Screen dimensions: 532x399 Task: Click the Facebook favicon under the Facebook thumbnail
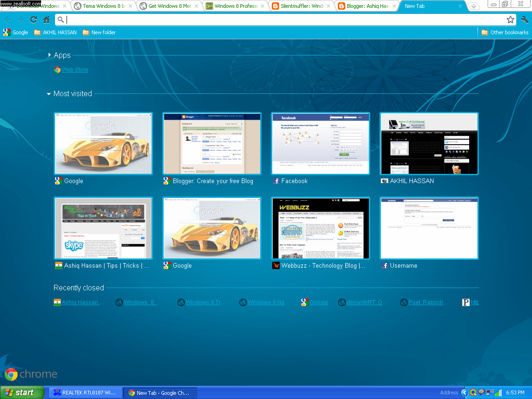tap(276, 181)
